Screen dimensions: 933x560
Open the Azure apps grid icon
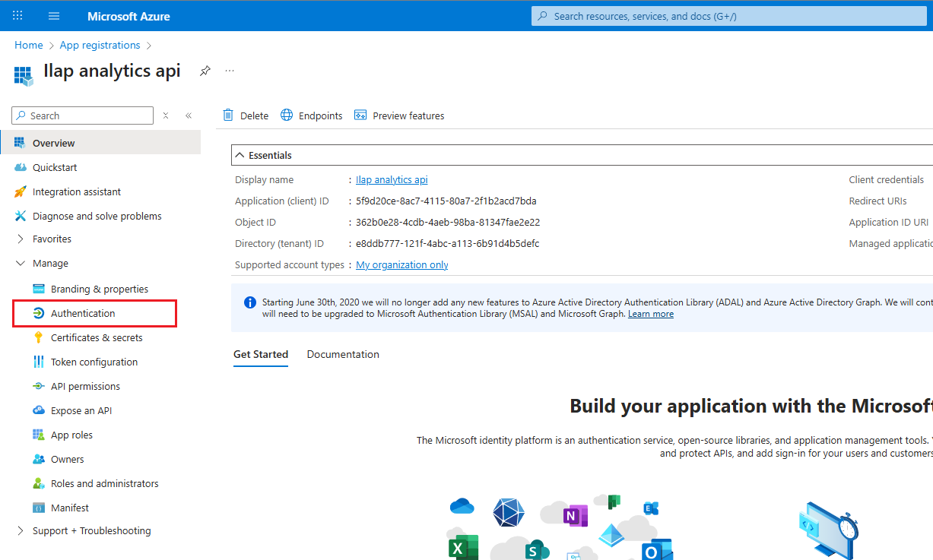[17, 15]
